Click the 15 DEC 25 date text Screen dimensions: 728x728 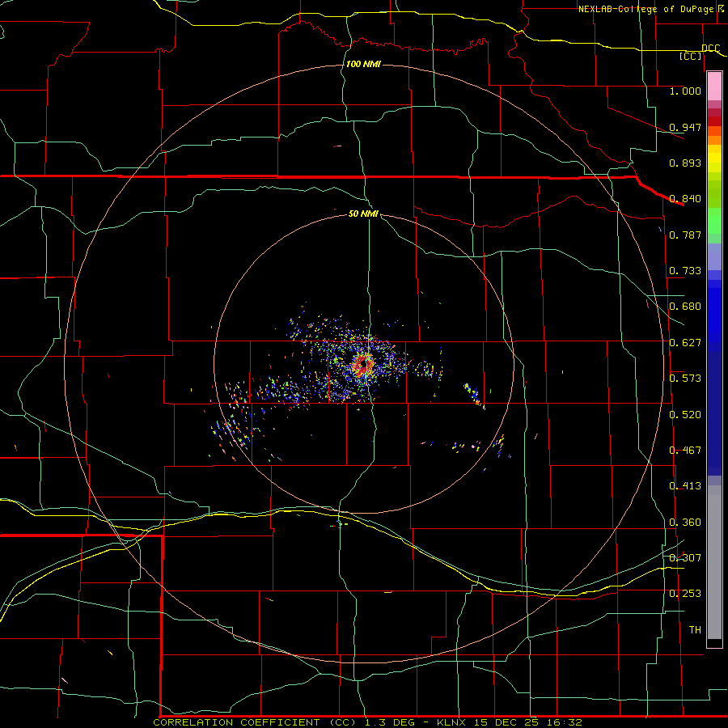pos(506,722)
